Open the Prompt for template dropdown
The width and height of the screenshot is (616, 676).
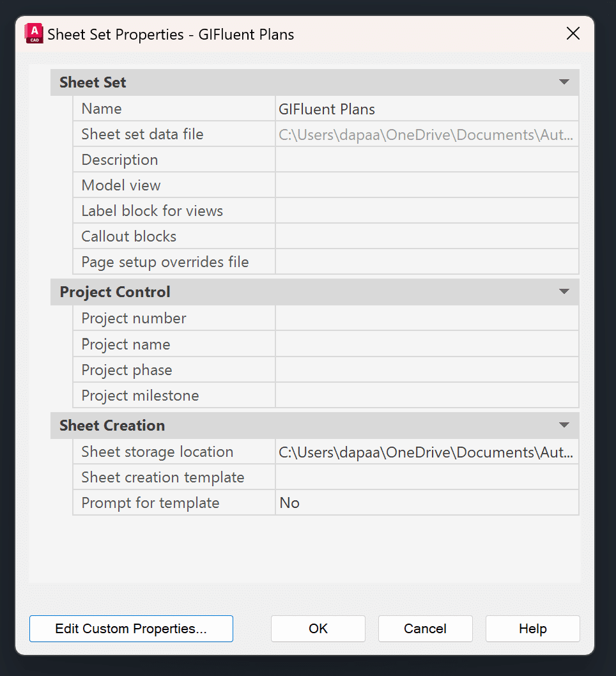pos(426,503)
